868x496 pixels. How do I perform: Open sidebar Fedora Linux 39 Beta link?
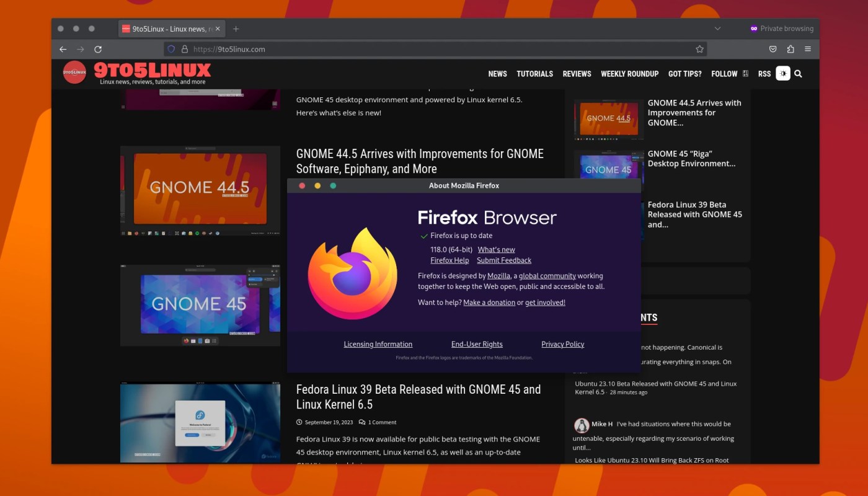[695, 215]
